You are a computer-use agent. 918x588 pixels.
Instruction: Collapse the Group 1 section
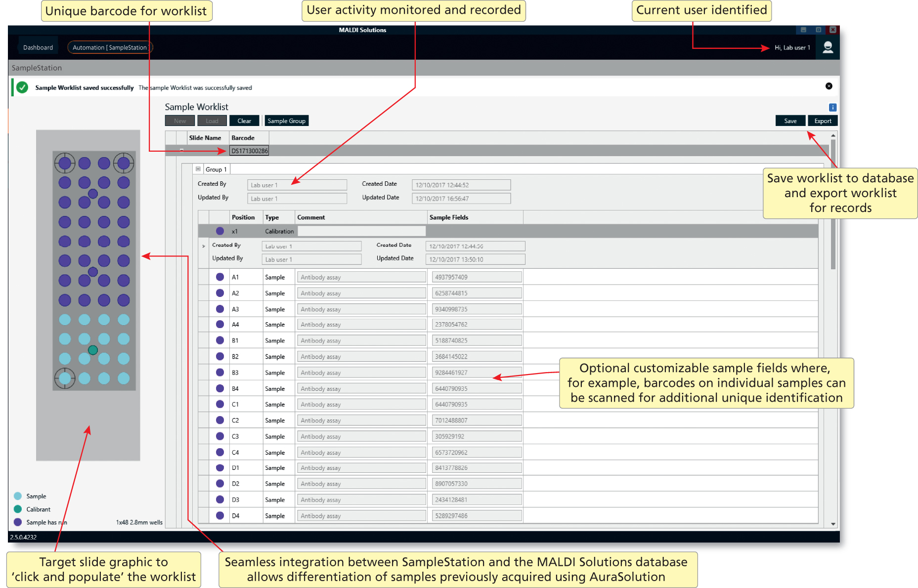(198, 169)
